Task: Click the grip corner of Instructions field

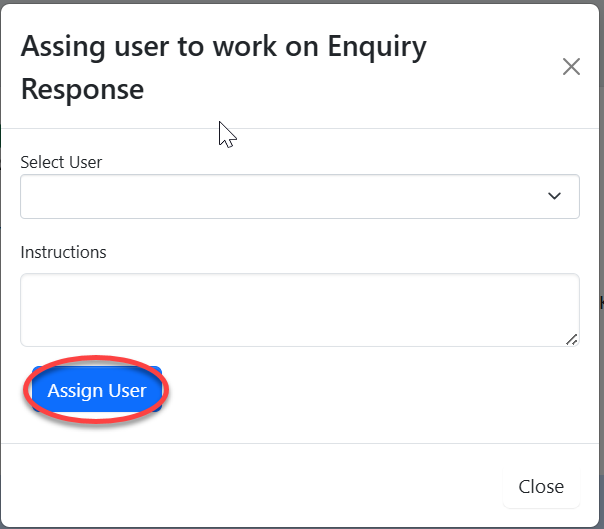Action: tap(571, 339)
